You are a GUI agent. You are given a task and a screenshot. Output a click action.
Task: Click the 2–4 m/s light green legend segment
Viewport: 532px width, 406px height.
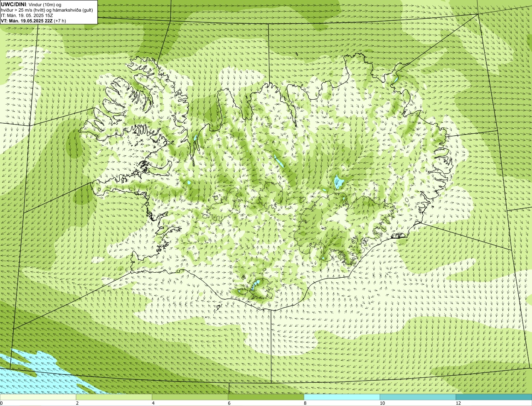pos(114,397)
